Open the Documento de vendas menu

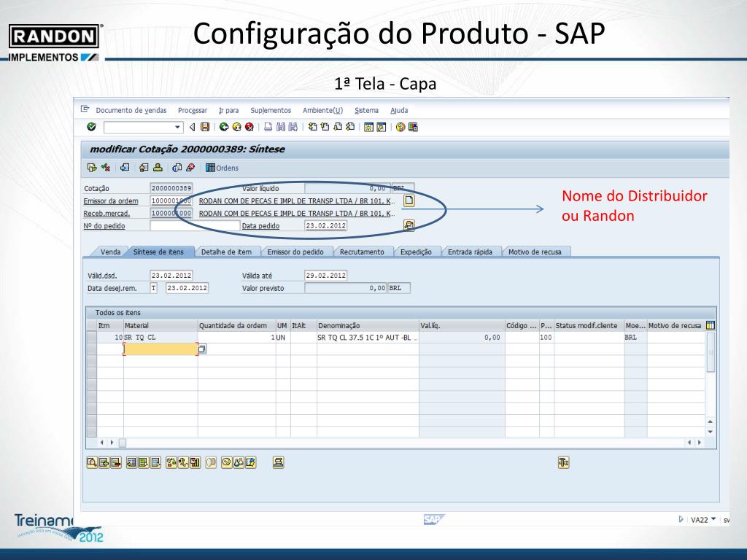tap(131, 111)
